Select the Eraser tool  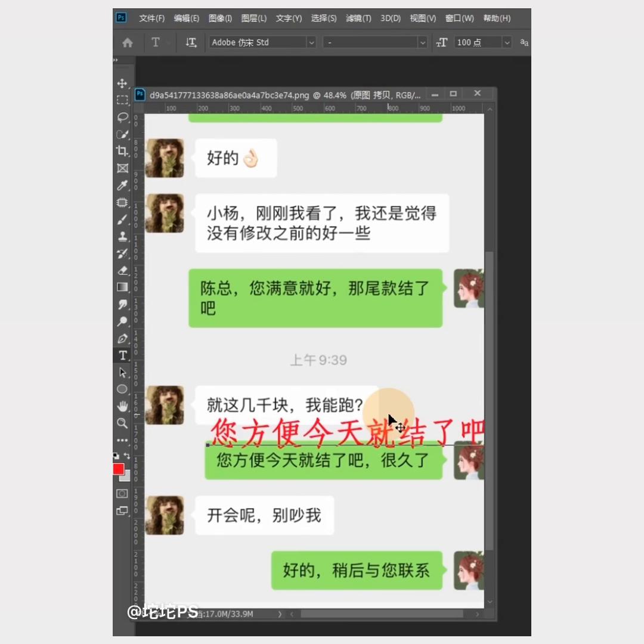coord(122,270)
